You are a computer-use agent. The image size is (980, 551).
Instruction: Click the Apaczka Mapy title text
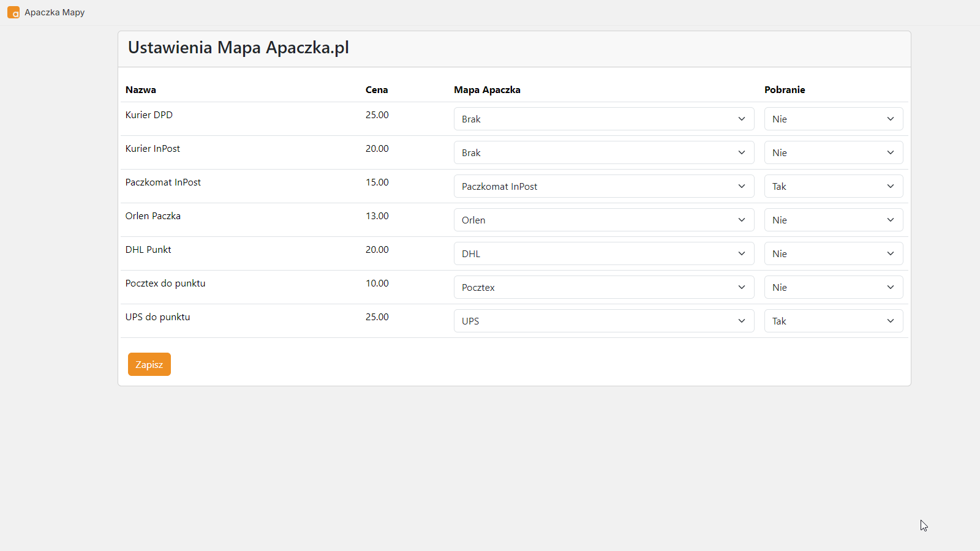coord(55,12)
